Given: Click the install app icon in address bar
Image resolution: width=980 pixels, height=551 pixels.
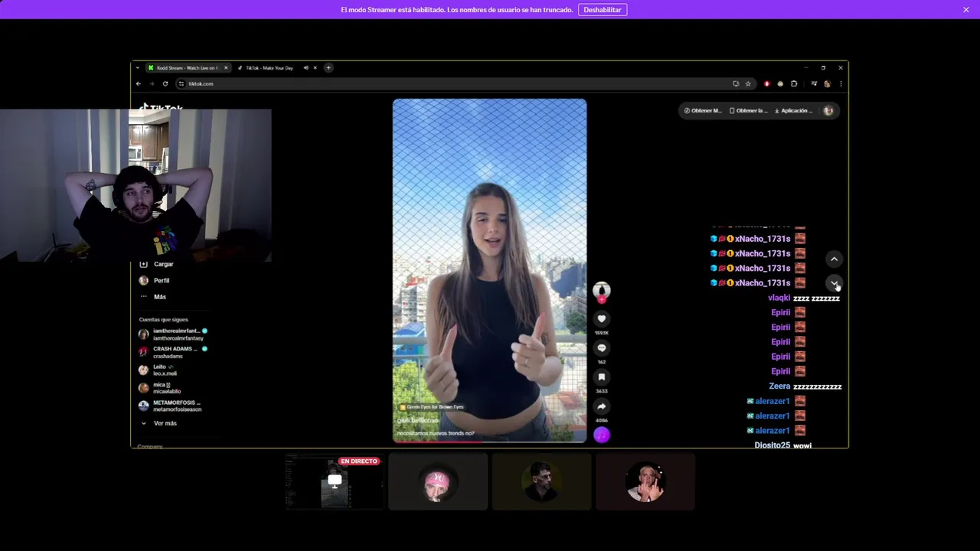Looking at the screenshot, I should 736,83.
